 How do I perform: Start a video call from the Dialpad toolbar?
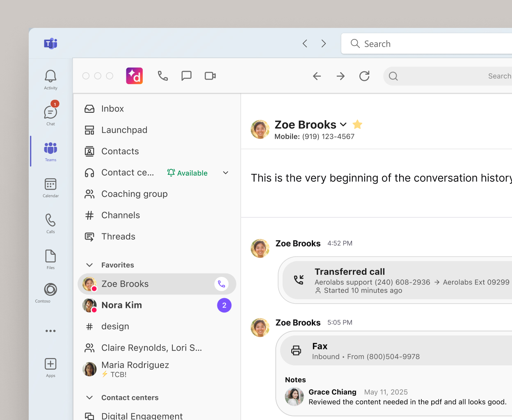[210, 76]
